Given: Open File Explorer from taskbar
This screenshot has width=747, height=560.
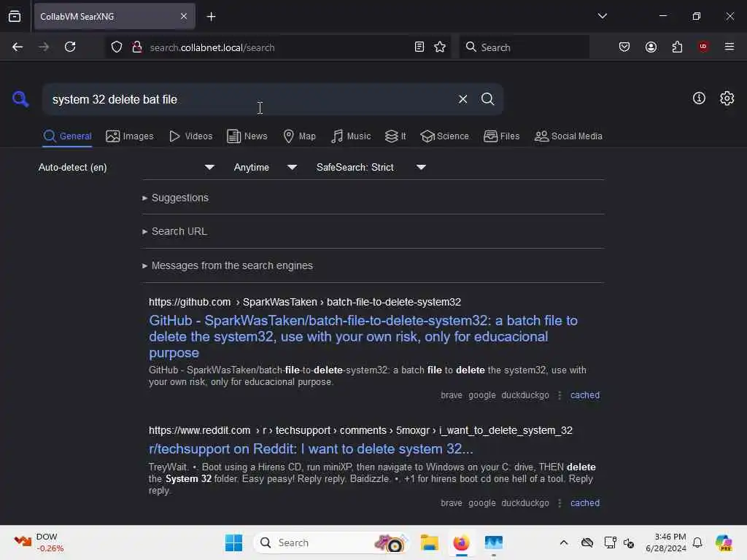Looking at the screenshot, I should pos(429,542).
